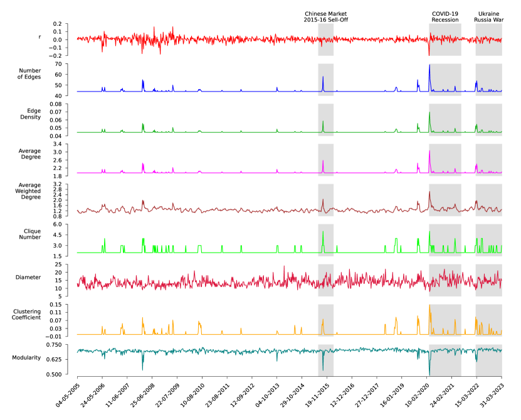Select the "Edge Density" axis label
Image resolution: width=521 pixels, height=420 pixels.
click(x=31, y=114)
